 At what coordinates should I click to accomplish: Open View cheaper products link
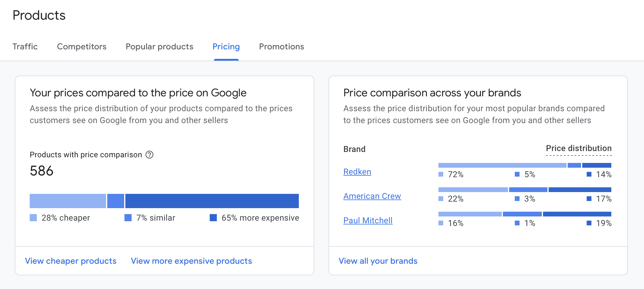pyautogui.click(x=71, y=261)
